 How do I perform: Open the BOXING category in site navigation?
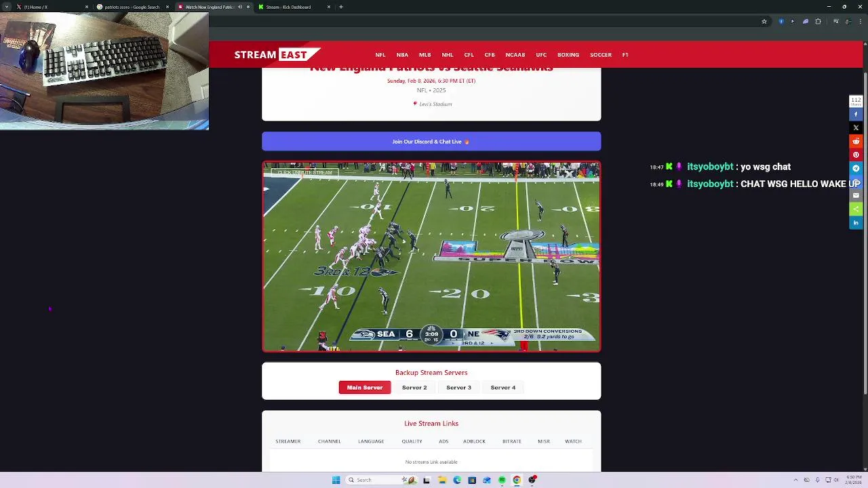568,55
